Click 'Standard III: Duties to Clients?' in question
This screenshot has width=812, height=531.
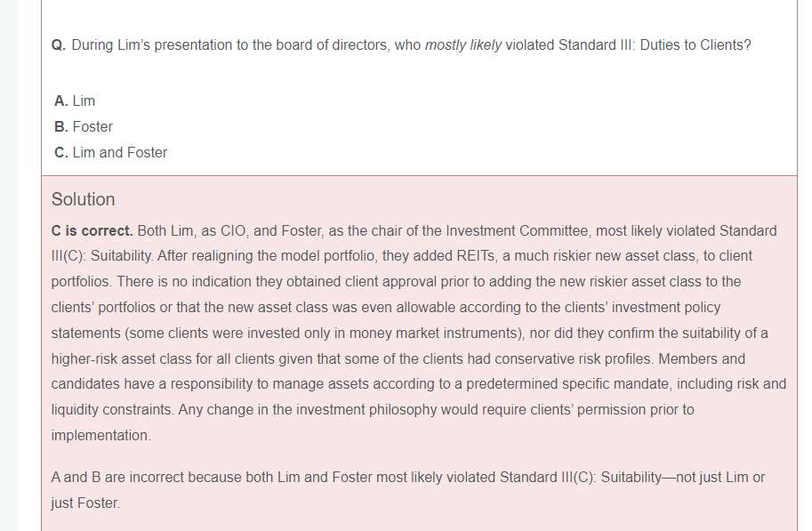click(654, 44)
